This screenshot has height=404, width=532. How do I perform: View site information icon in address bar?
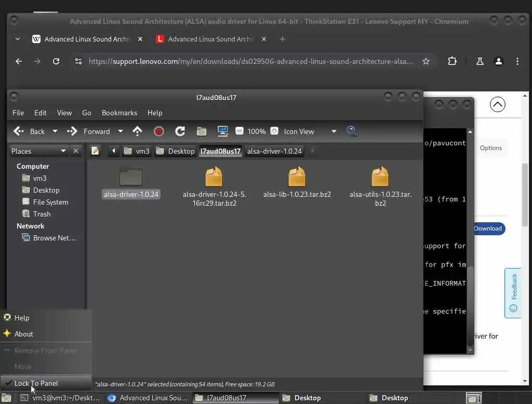point(78,61)
